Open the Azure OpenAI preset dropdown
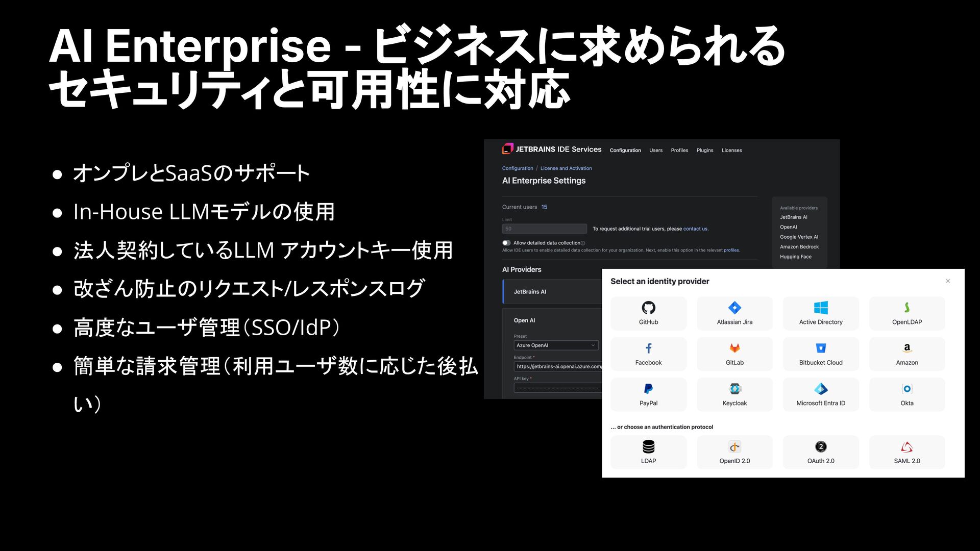Viewport: 980px width, 551px height. [556, 345]
